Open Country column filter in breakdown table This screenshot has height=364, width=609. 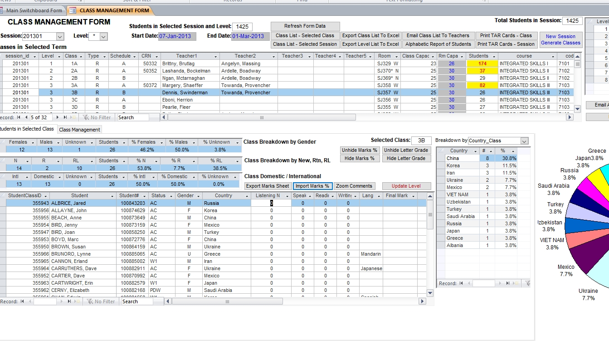475,151
